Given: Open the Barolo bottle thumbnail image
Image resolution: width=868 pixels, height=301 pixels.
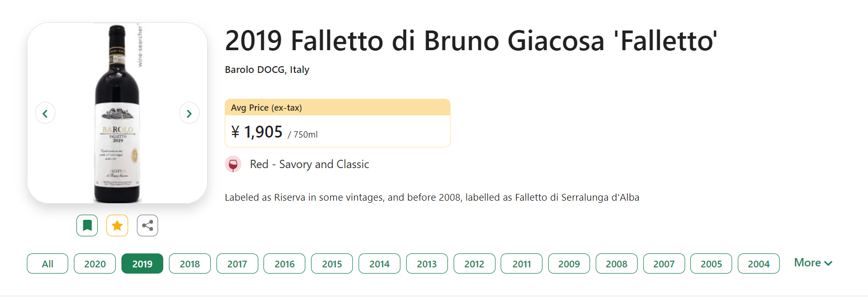Looking at the screenshot, I should (x=117, y=113).
